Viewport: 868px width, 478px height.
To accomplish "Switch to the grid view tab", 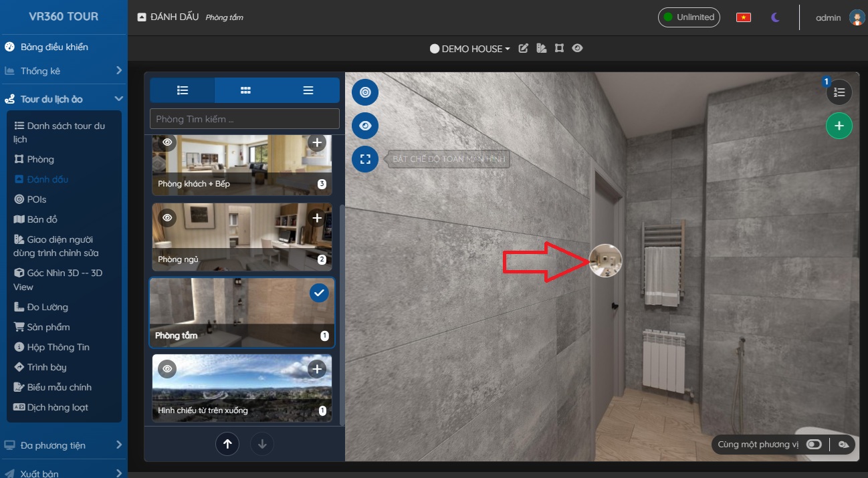I will (245, 90).
